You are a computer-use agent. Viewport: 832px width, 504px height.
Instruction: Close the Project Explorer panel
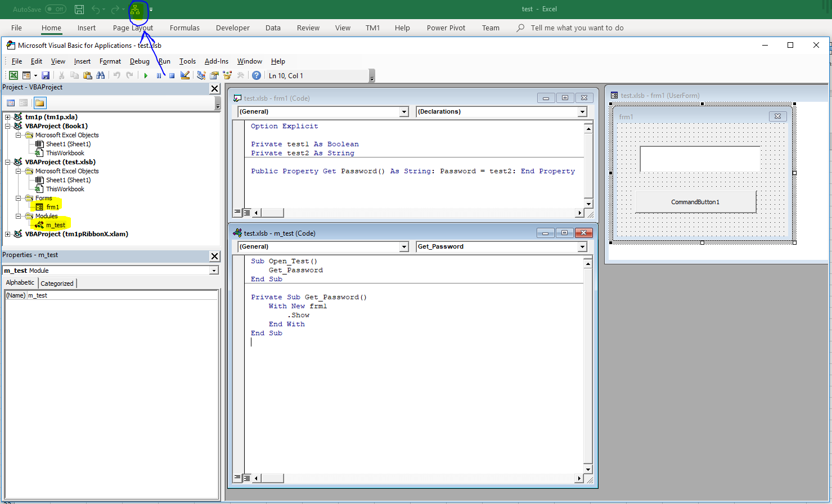coord(214,88)
